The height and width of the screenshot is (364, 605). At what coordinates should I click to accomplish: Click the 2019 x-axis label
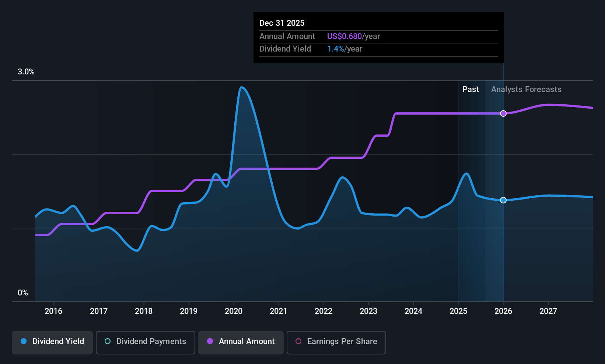coord(189,311)
